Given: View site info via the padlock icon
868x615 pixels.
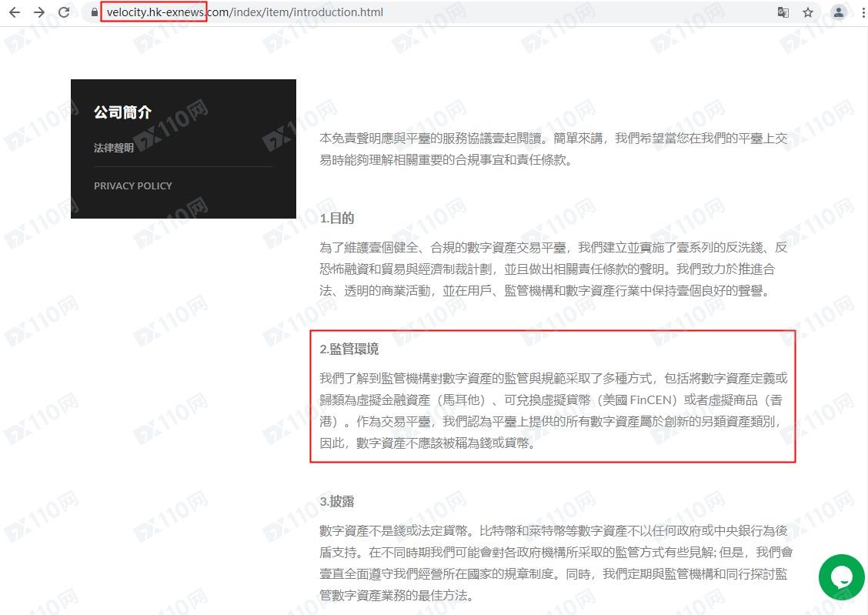Looking at the screenshot, I should [95, 12].
